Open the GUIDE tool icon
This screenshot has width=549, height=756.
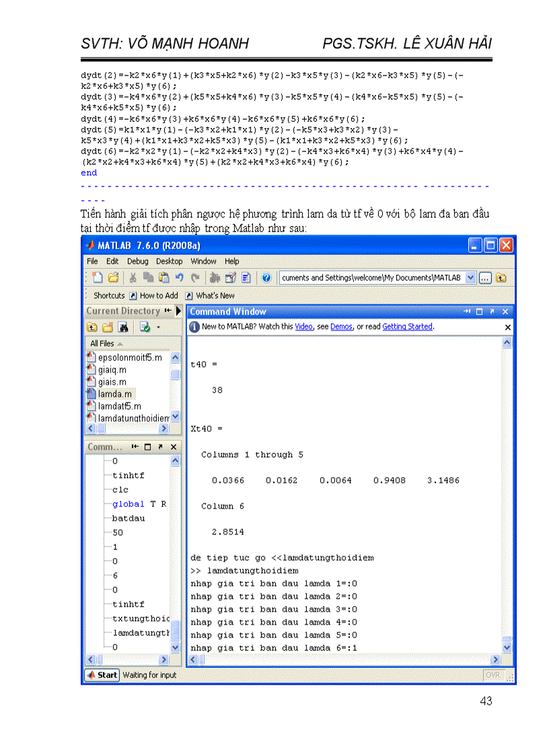230,277
